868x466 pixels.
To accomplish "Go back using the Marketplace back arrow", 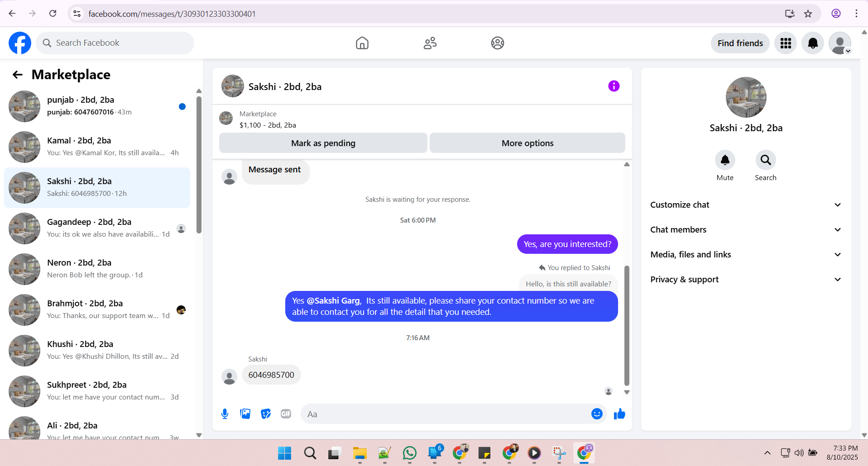I will (x=18, y=75).
